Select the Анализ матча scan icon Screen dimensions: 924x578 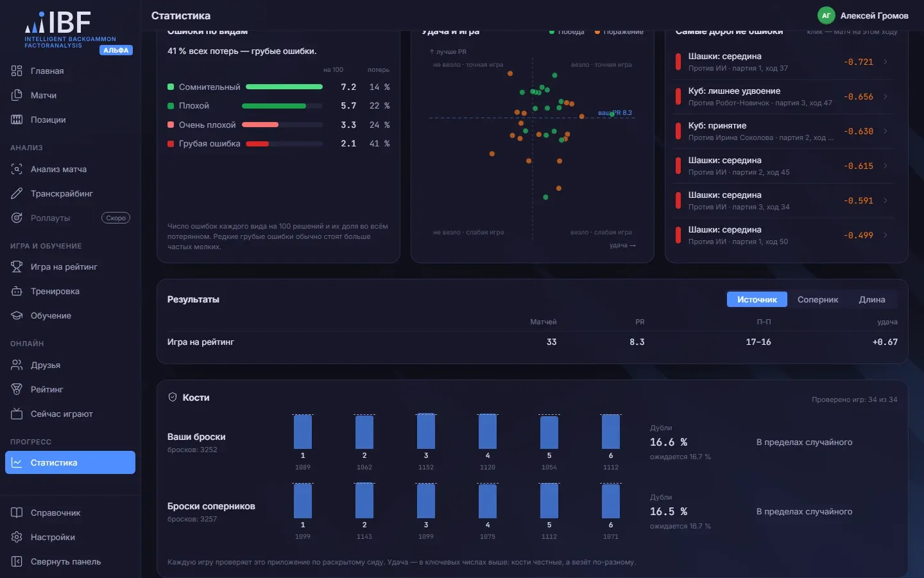click(17, 169)
